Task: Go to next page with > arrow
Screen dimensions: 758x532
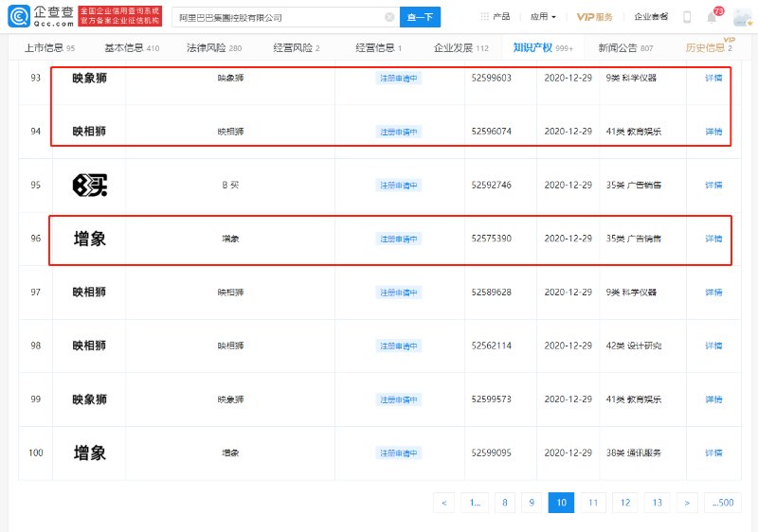Action: (x=687, y=503)
